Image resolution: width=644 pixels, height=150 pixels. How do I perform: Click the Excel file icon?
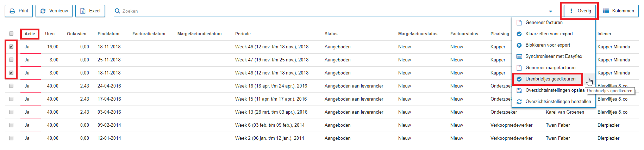pyautogui.click(x=83, y=11)
